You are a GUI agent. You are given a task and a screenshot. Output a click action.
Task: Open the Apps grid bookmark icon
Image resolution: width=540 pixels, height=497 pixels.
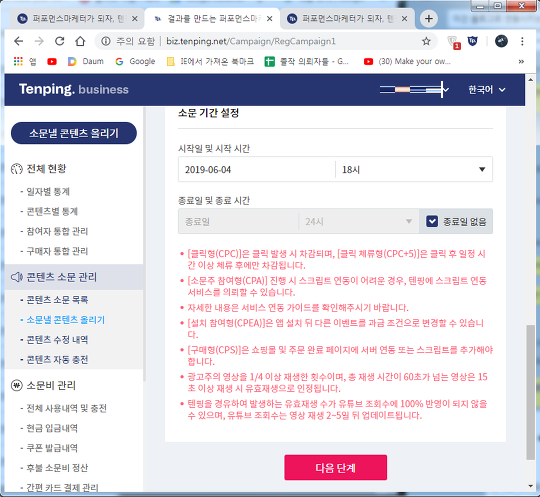[18, 61]
